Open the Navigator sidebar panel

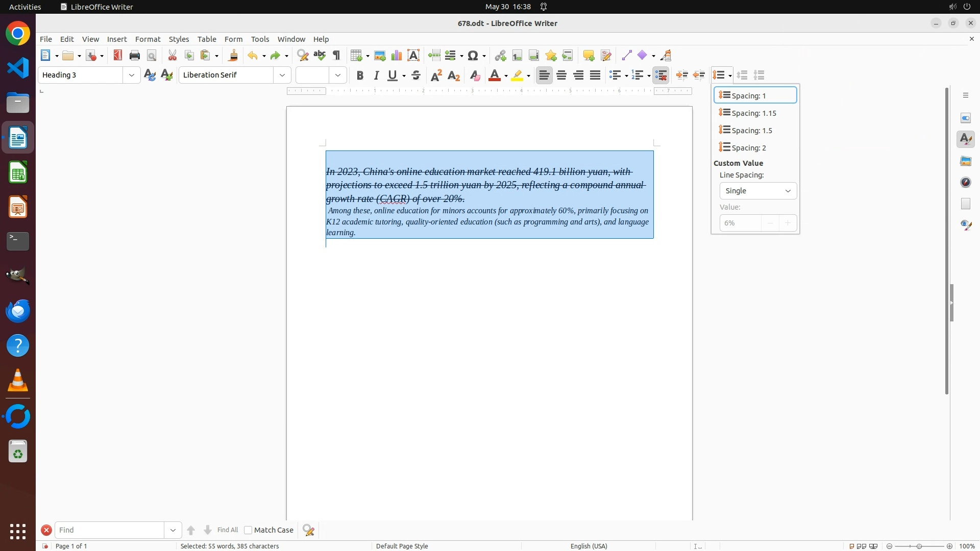pyautogui.click(x=966, y=183)
